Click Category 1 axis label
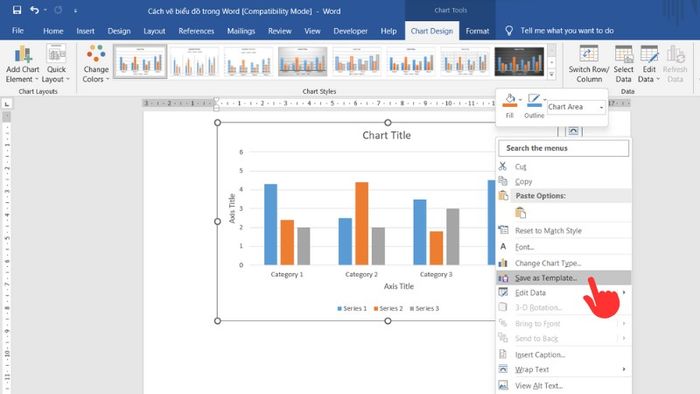This screenshot has height=394, width=700. [287, 274]
